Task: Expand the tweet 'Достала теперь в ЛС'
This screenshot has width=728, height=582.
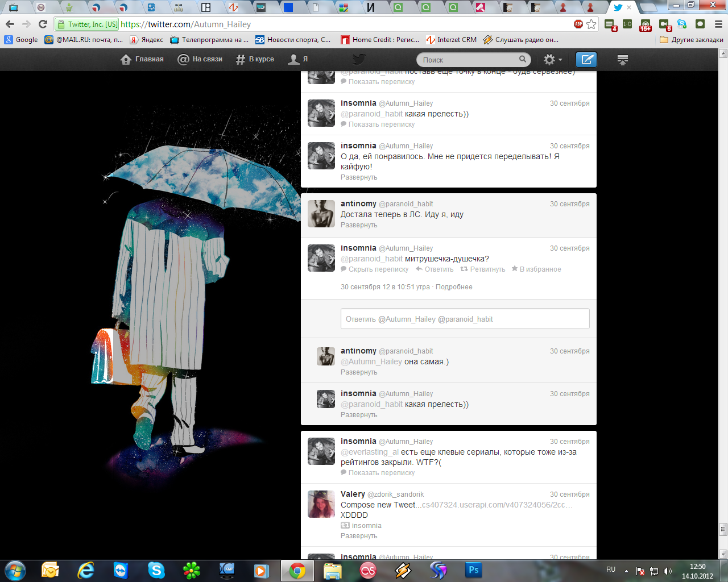Action: 359,225
